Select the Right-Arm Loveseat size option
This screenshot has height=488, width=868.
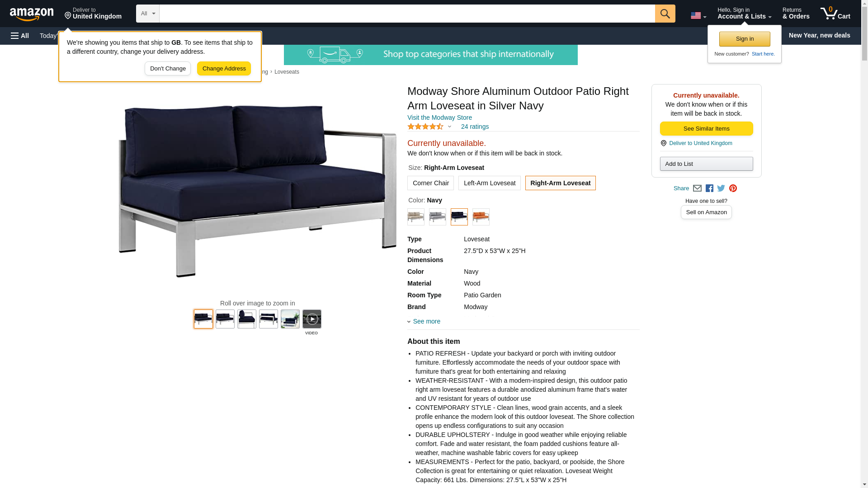(560, 183)
